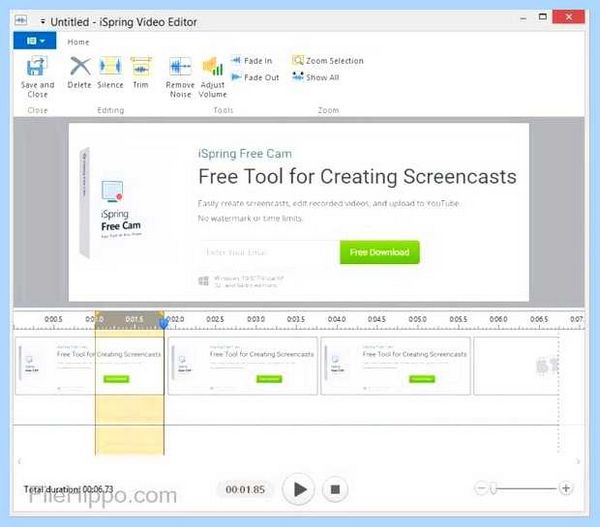600x527 pixels.
Task: Switch to the Home ribbon tab
Action: click(x=78, y=42)
